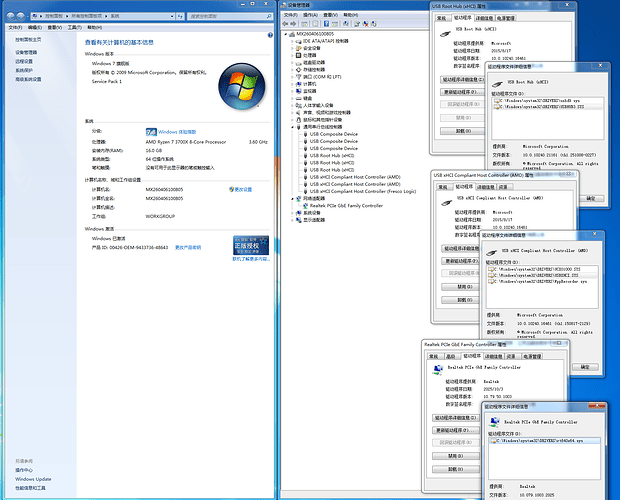Collapse the 通用串行总线控制器 node

[293, 127]
